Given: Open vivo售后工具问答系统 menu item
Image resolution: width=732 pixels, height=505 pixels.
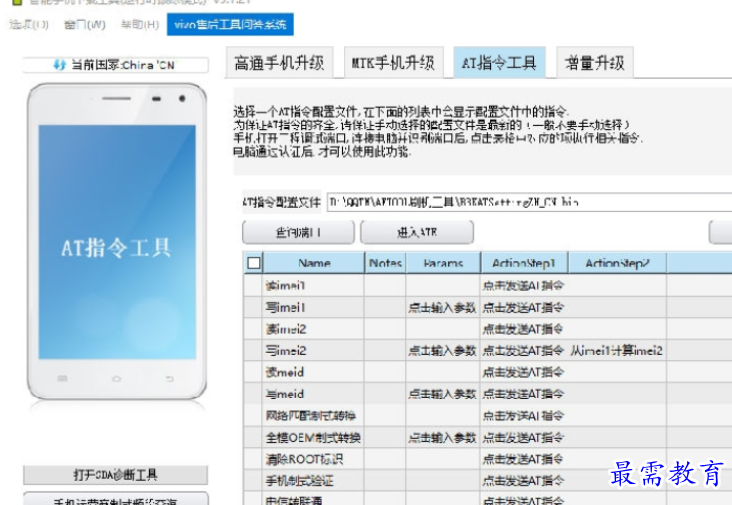Looking at the screenshot, I should coord(230,24).
